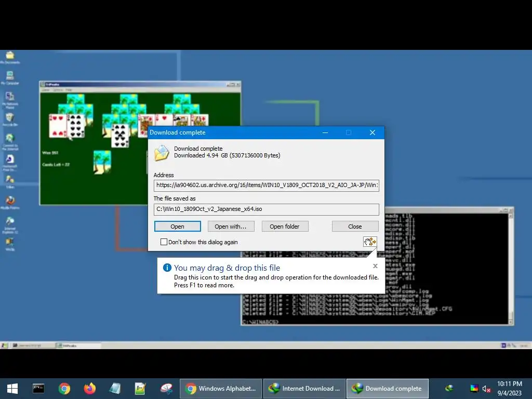Select Mozilla Firefox icon on inner desktop
The image size is (532, 399).
(x=10, y=203)
